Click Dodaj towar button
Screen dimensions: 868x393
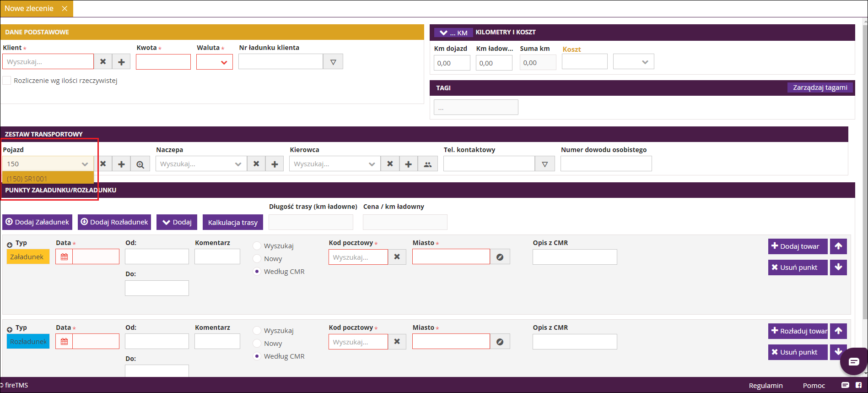point(798,246)
